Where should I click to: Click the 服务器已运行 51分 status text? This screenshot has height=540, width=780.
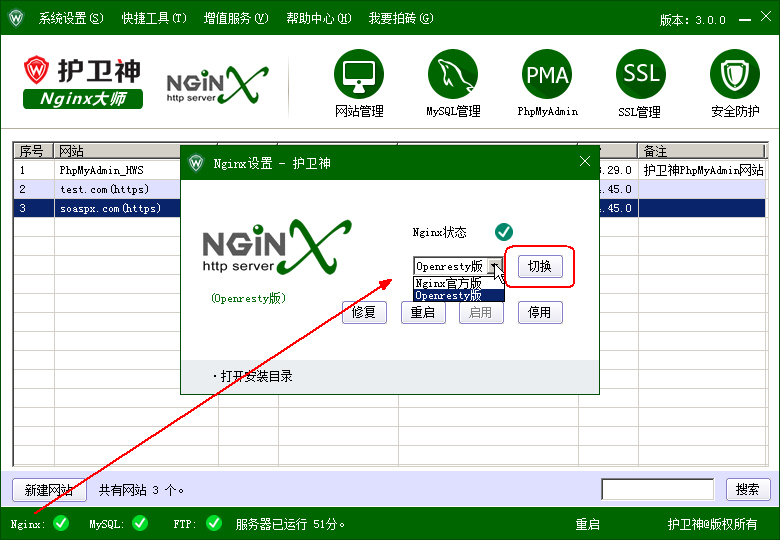[x=290, y=524]
